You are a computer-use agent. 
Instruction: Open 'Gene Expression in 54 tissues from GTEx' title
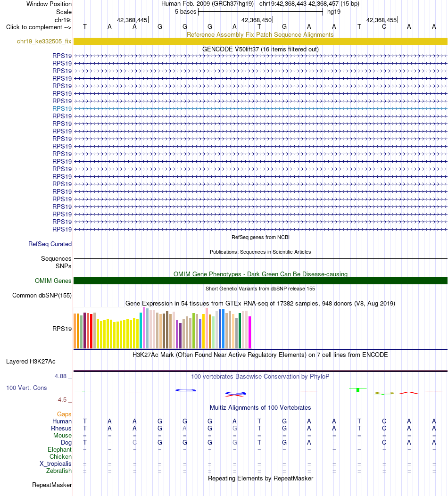pyautogui.click(x=260, y=303)
